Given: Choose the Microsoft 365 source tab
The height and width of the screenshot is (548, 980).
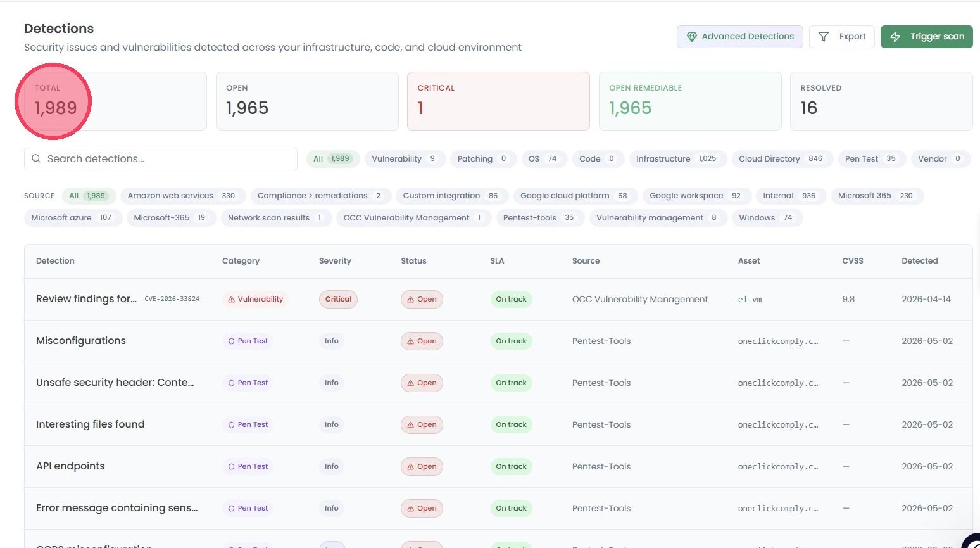Looking at the screenshot, I should (876, 196).
